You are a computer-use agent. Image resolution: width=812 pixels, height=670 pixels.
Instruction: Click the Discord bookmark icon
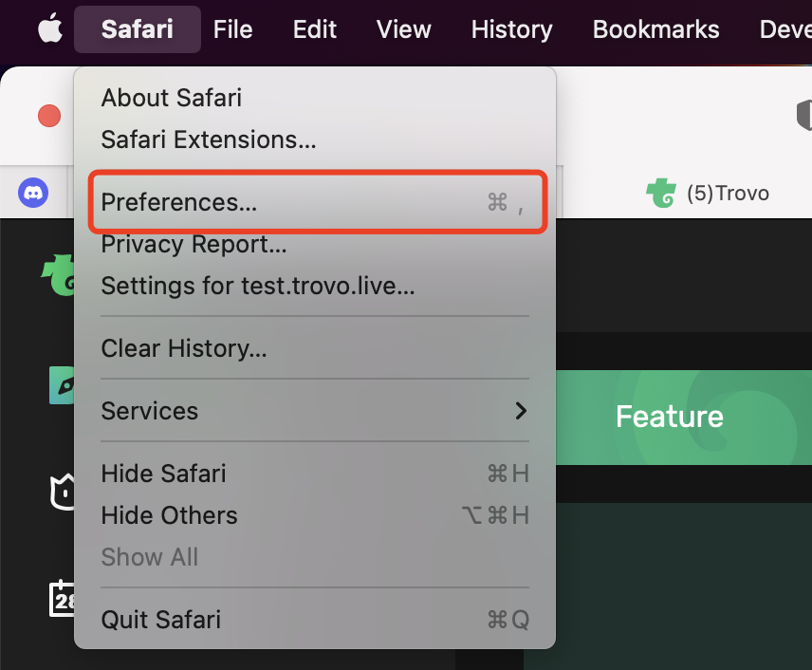(x=33, y=193)
